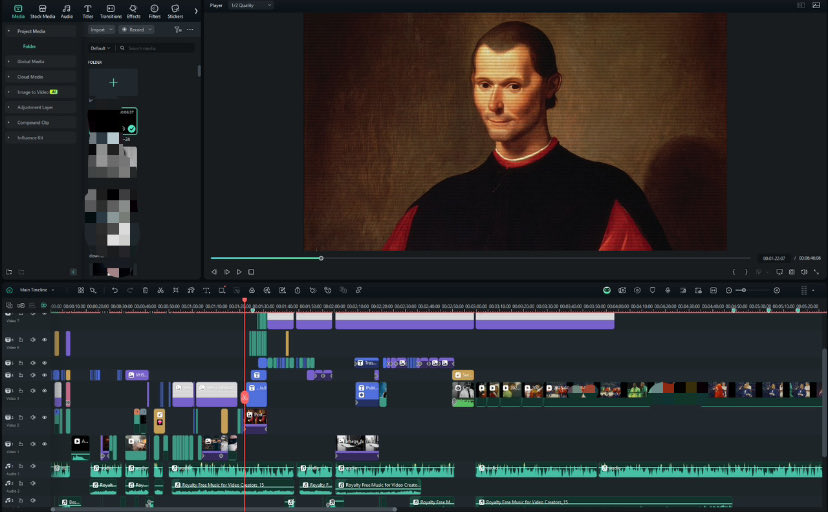The width and height of the screenshot is (828, 512).
Task: Click the media filter icon
Action: pos(178,30)
